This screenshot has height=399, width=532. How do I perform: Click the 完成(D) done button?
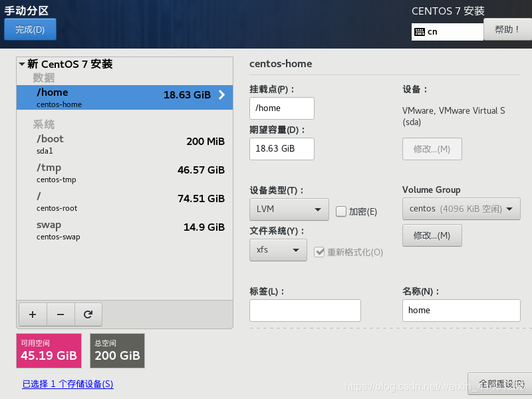30,29
